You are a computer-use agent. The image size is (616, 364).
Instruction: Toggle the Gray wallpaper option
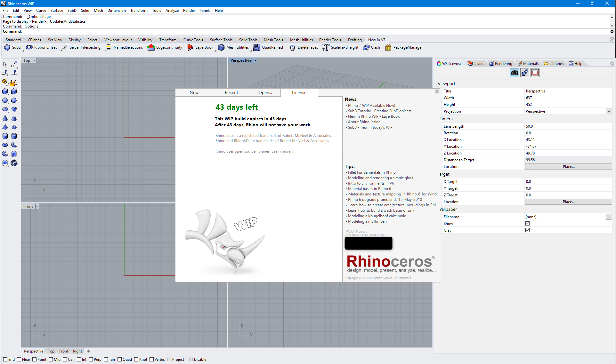527,230
